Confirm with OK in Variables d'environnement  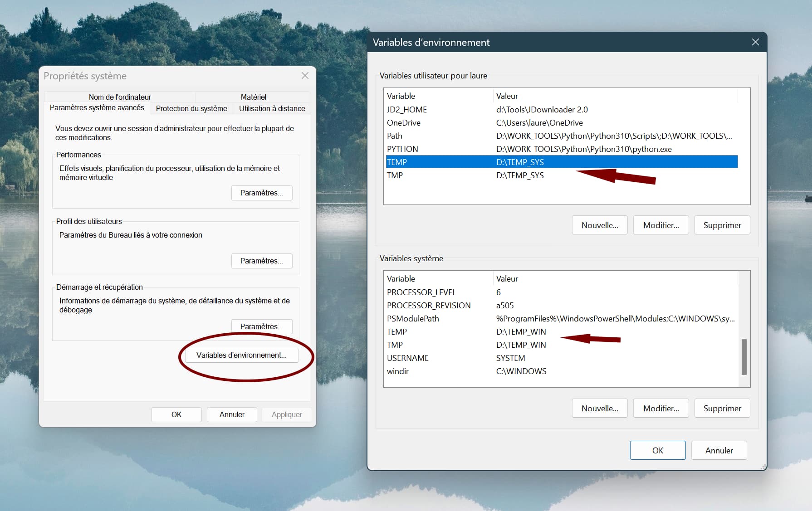tap(657, 450)
